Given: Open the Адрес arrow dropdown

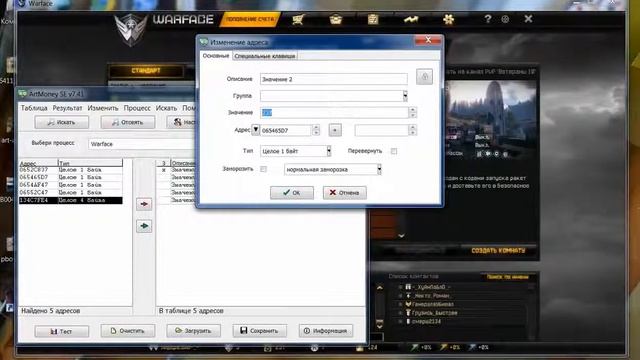Looking at the screenshot, I should click(x=256, y=130).
